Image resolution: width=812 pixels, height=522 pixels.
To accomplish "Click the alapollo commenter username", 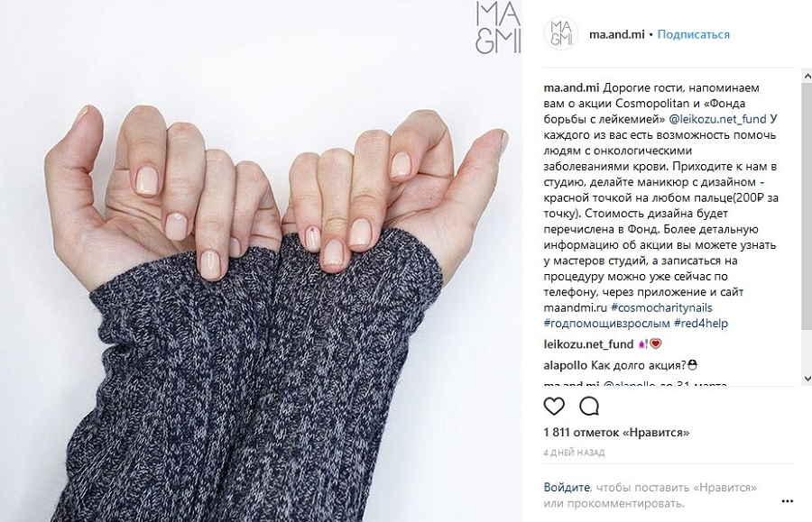I will 566,365.
